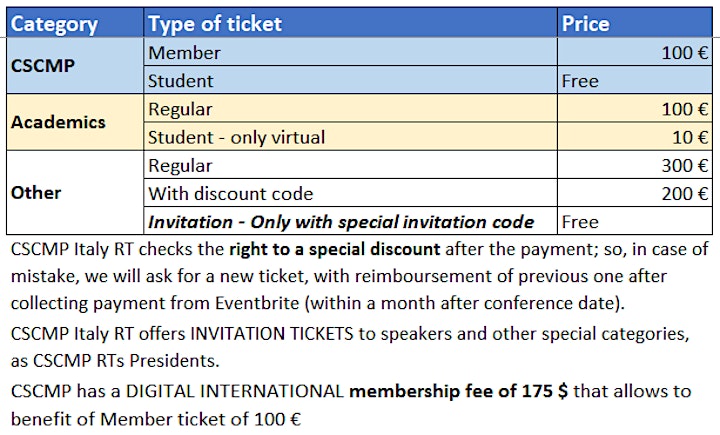The width and height of the screenshot is (720, 435).
Task: Click the 200 € price cell
Action: [x=635, y=193]
